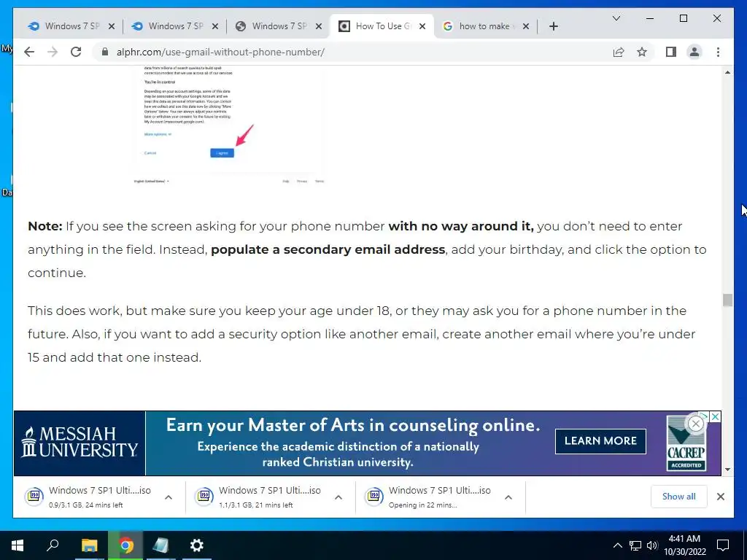
Task: Close the How To Use Gmail tab
Action: tap(422, 26)
